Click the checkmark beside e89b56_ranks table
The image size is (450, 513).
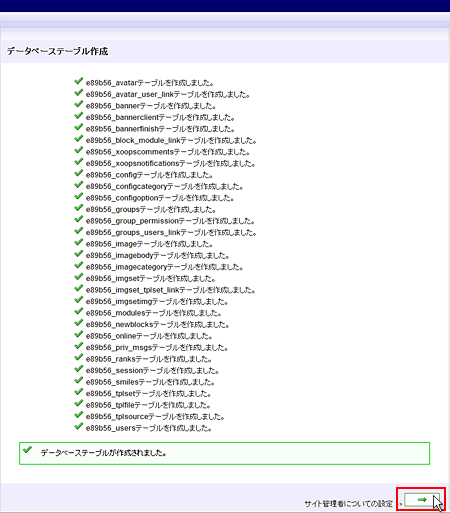tap(79, 357)
